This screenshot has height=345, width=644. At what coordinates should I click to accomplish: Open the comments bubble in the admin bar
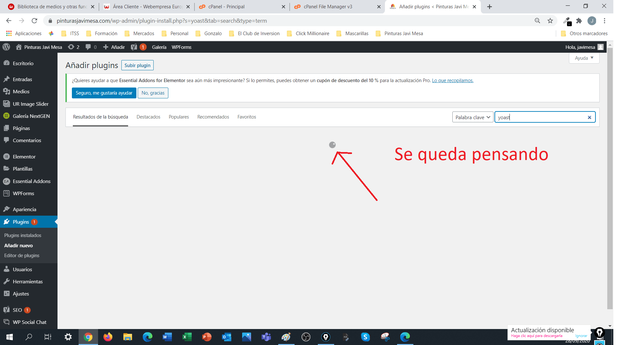[x=91, y=47]
